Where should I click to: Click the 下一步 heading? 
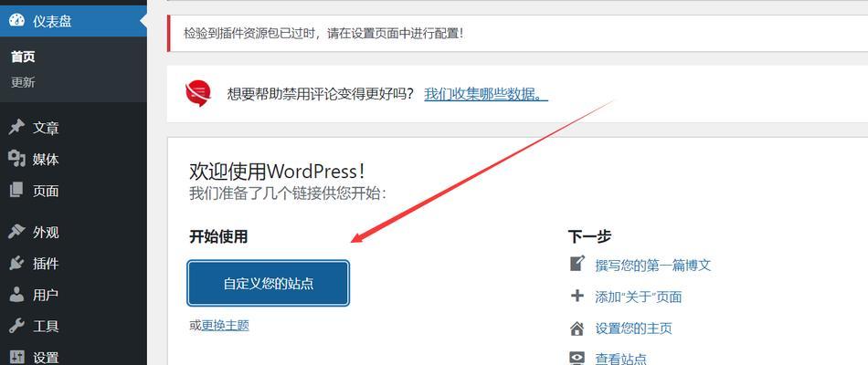click(589, 236)
